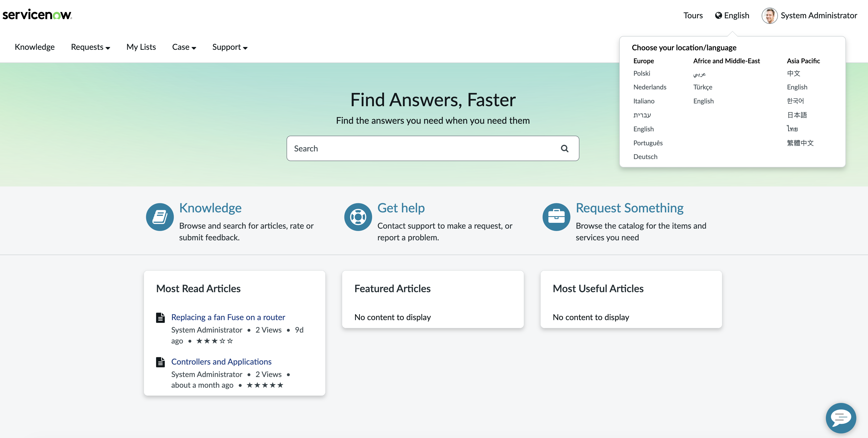
Task: Select Korean 한국어 language
Action: (x=796, y=101)
